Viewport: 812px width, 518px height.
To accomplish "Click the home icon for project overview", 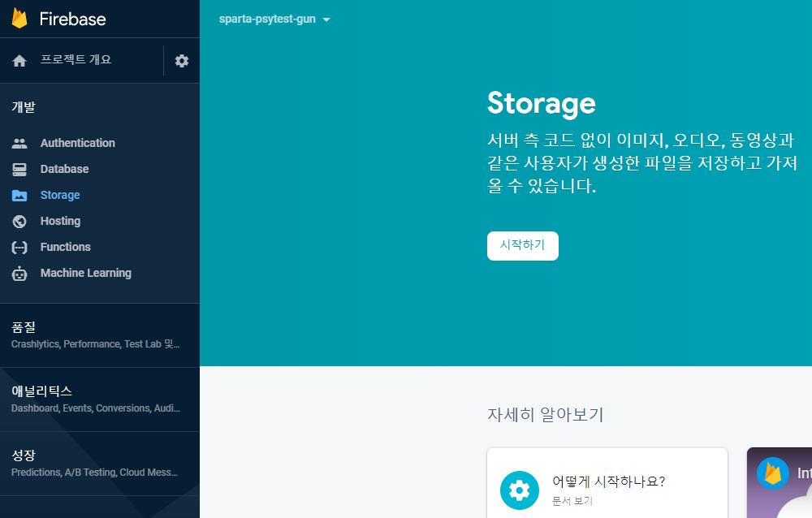I will coord(19,61).
